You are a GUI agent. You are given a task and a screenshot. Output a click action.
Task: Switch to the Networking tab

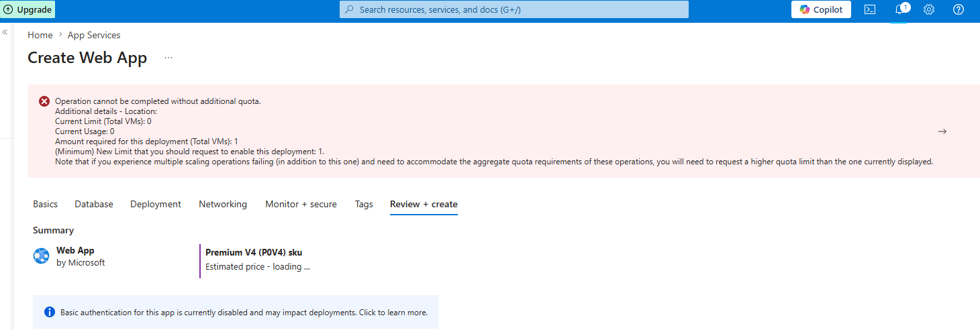(x=223, y=204)
